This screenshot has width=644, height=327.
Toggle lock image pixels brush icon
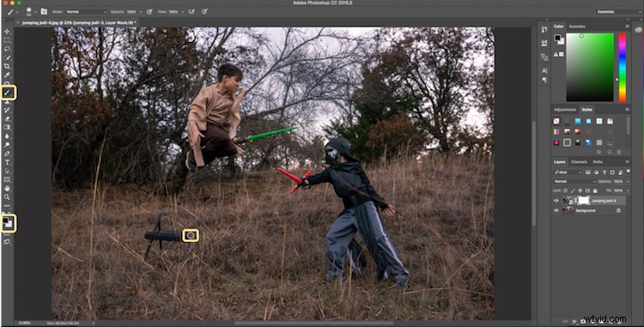[x=573, y=191]
